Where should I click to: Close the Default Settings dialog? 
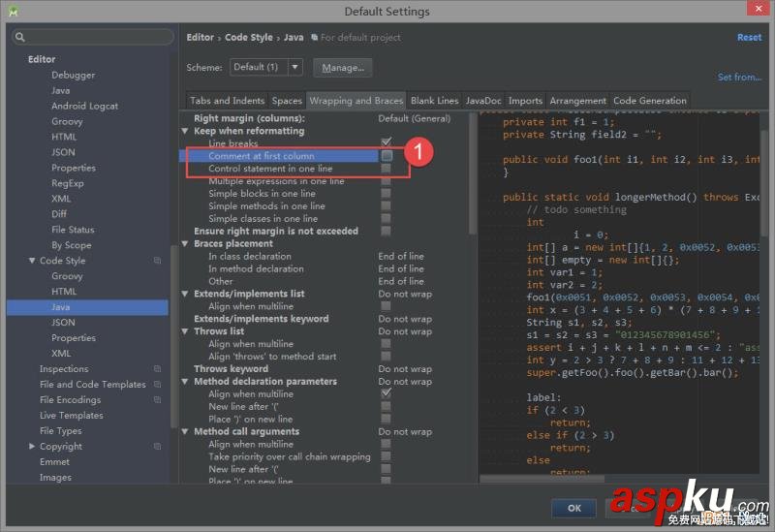[x=759, y=9]
